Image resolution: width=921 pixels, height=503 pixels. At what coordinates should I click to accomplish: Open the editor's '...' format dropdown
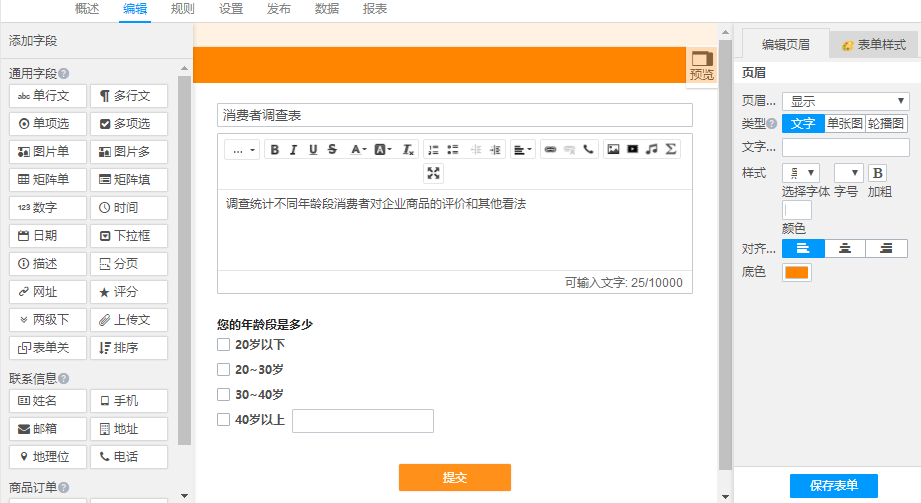point(242,150)
